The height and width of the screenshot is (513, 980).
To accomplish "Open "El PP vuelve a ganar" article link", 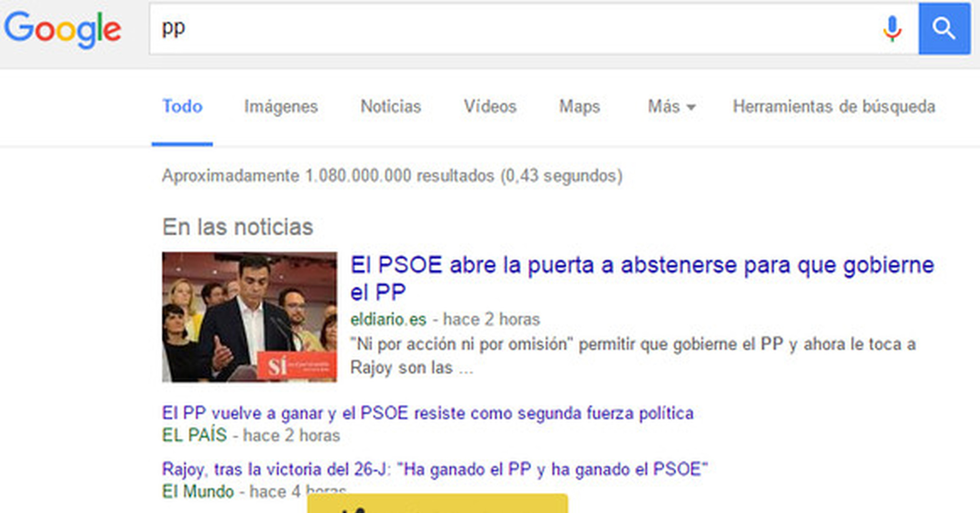I will (x=428, y=413).
